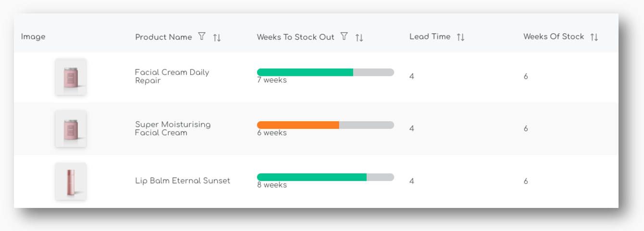The width and height of the screenshot is (644, 231).
Task: Select the Lip Balm Eternal Sunset name
Action: [182, 181]
